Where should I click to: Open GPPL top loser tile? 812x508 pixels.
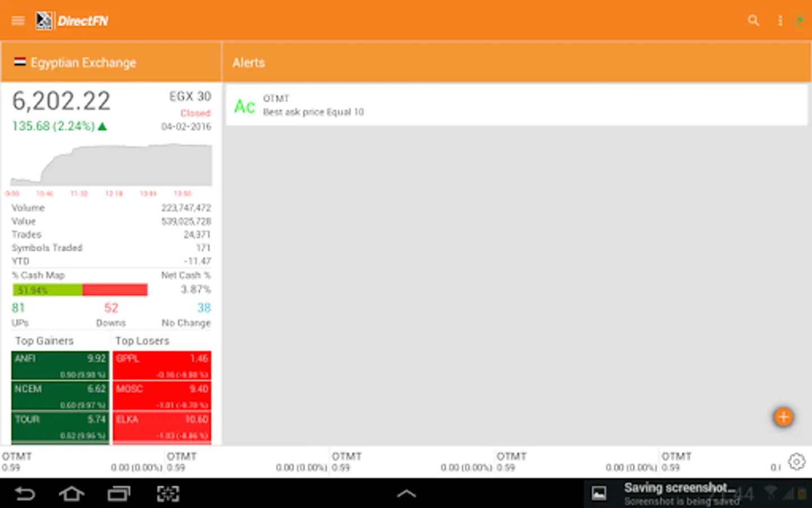pyautogui.click(x=162, y=366)
